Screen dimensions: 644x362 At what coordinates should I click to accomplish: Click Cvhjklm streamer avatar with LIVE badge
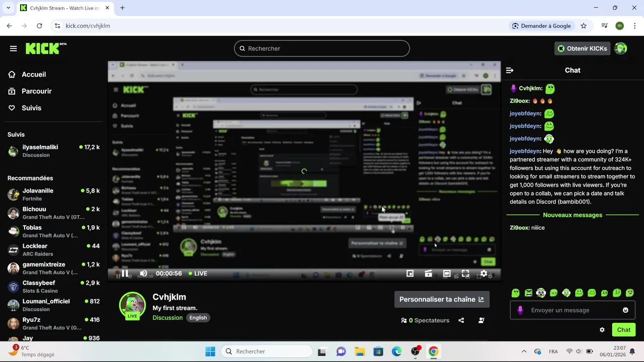click(132, 306)
